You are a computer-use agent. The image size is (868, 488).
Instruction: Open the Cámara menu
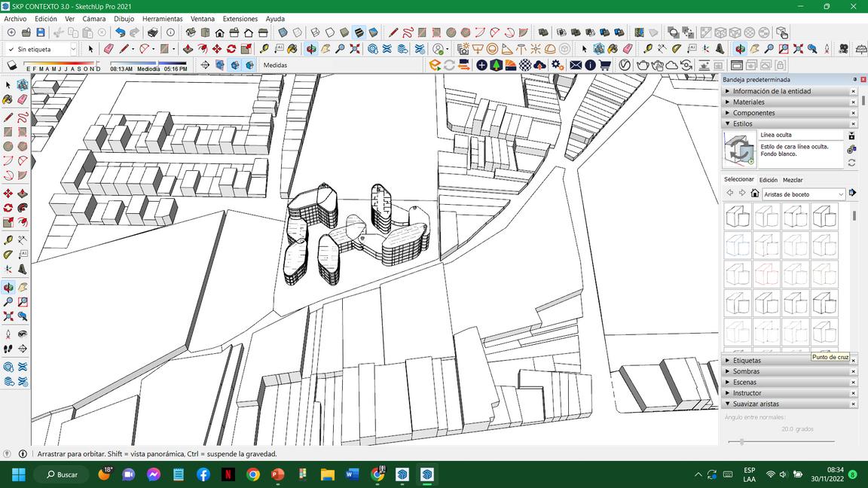pyautogui.click(x=94, y=19)
